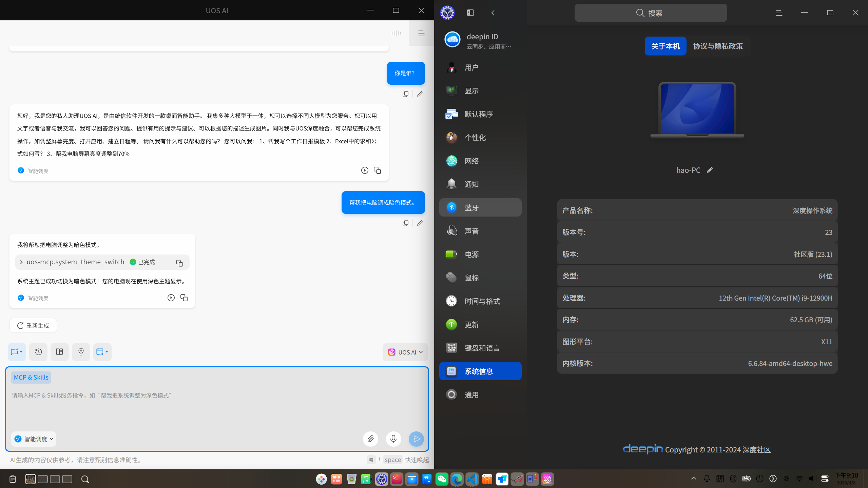Click the send message button
Image resolution: width=868 pixels, height=488 pixels.
point(416,439)
